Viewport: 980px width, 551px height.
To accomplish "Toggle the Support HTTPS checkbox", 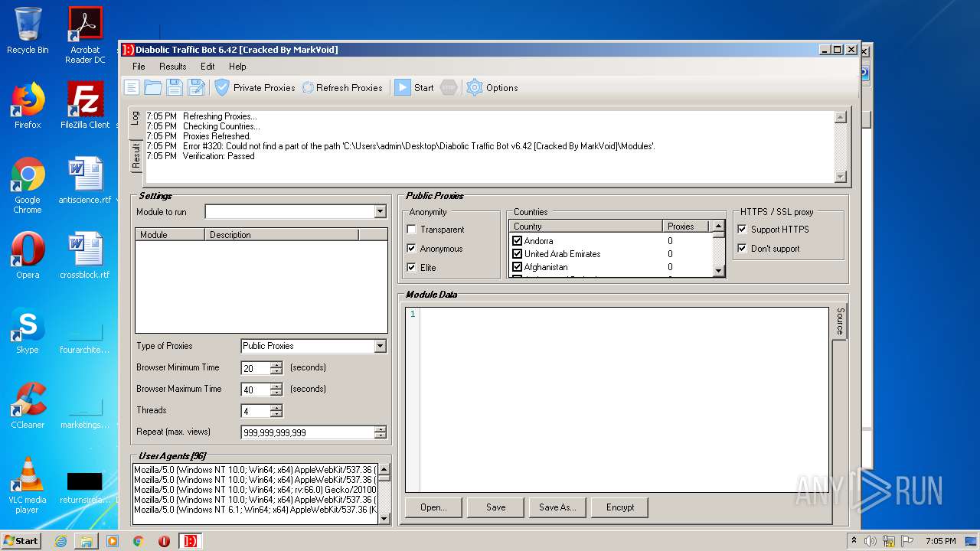I will (742, 230).
